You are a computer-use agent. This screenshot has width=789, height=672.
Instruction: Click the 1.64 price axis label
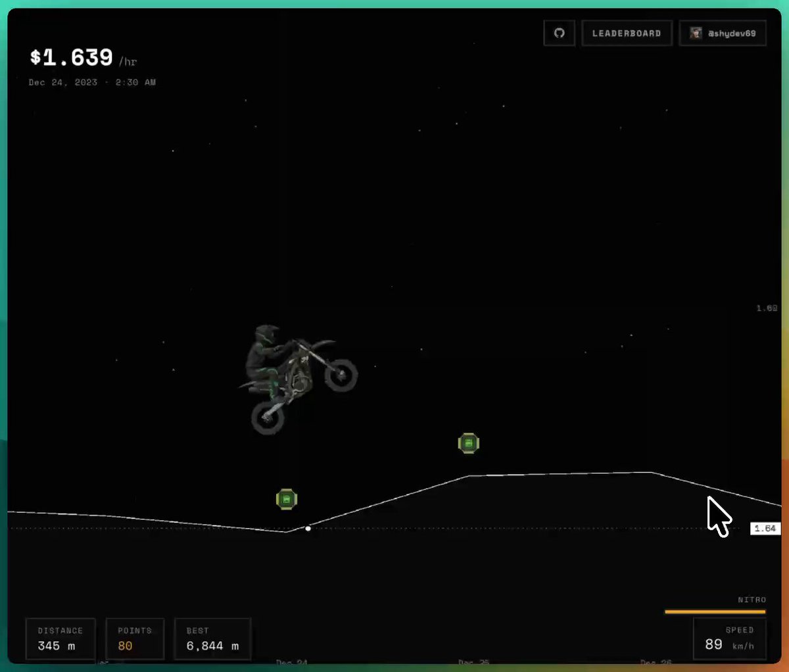tap(765, 528)
